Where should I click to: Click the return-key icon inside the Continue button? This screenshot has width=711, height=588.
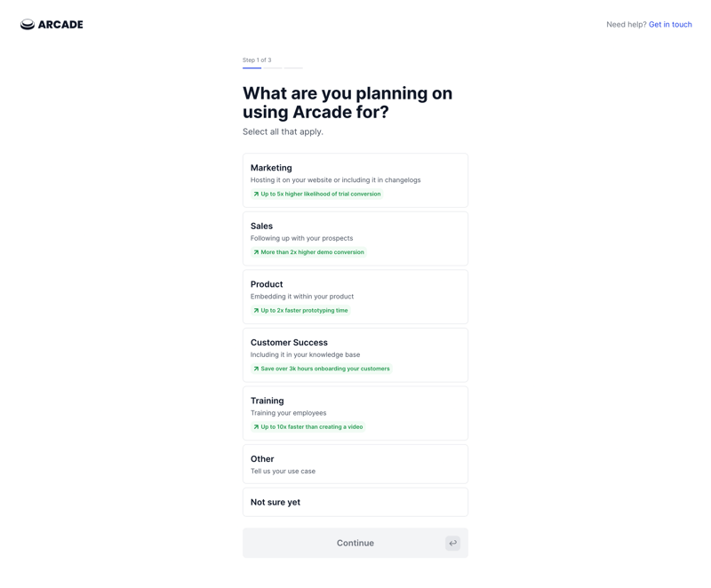452,542
